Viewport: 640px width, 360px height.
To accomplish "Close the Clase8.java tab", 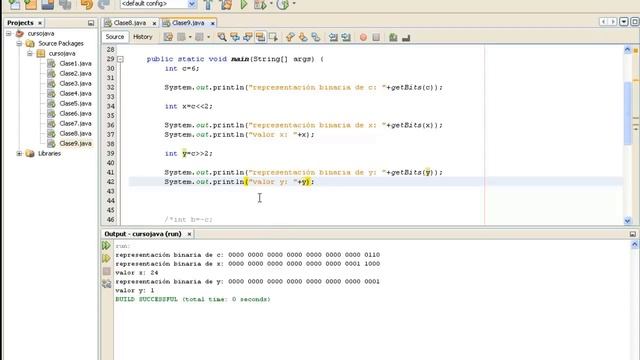I will [x=154, y=24].
